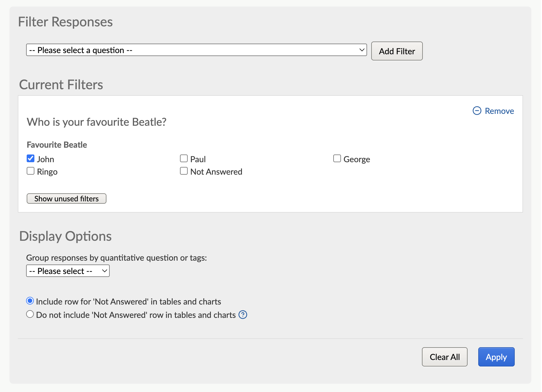Viewport: 542px width, 392px height.
Task: Check the Paul checkbox
Action: tap(184, 159)
